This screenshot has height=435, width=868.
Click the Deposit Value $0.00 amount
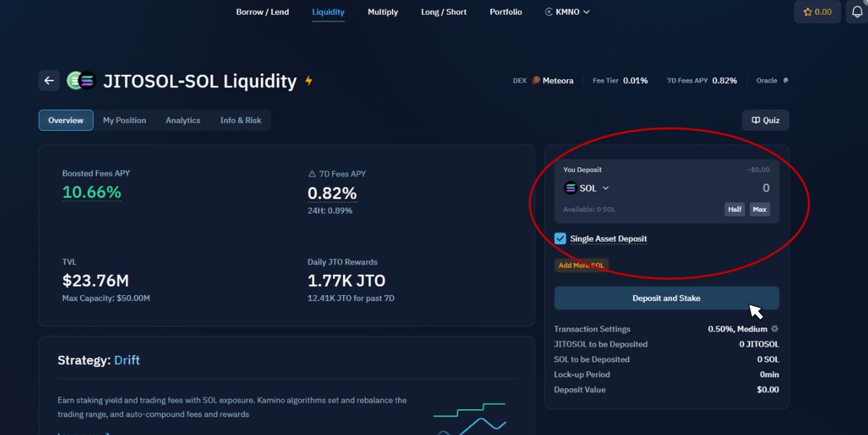768,390
